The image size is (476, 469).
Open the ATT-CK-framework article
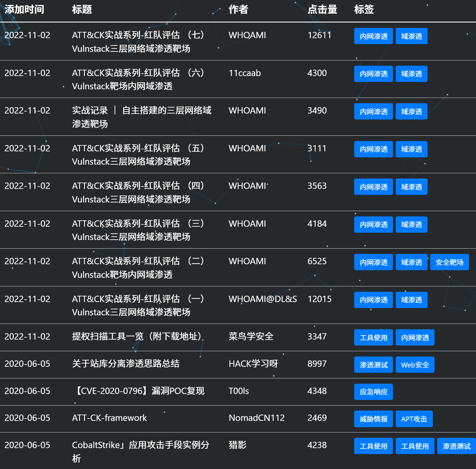tap(109, 418)
